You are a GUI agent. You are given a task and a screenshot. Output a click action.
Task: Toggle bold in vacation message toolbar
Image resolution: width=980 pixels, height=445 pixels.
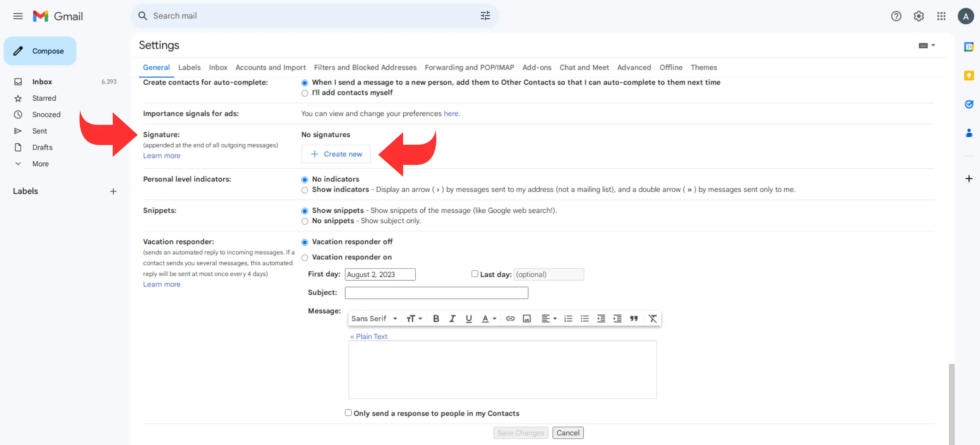(x=436, y=318)
